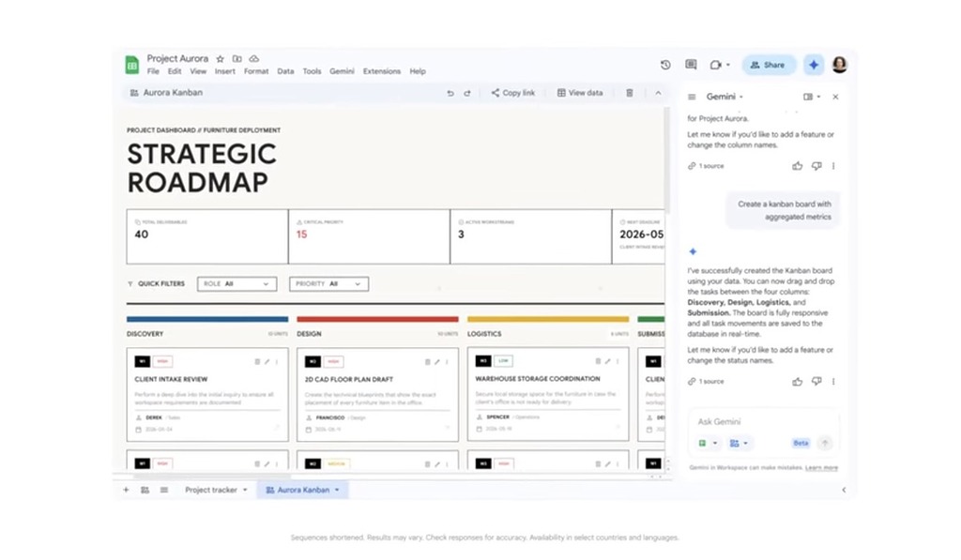Image resolution: width=961 pixels, height=560 pixels.
Task: Open version history clock icon
Action: point(665,65)
